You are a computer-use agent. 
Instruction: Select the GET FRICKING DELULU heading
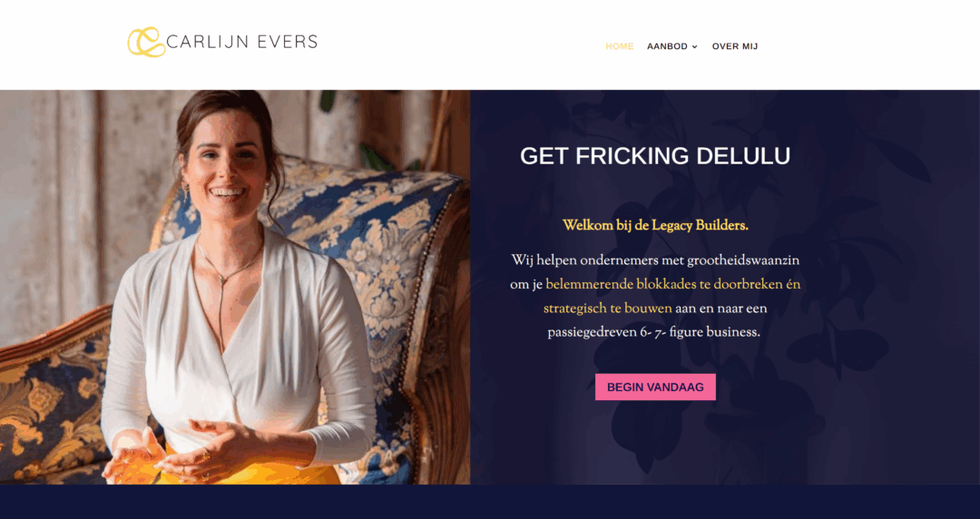point(655,156)
